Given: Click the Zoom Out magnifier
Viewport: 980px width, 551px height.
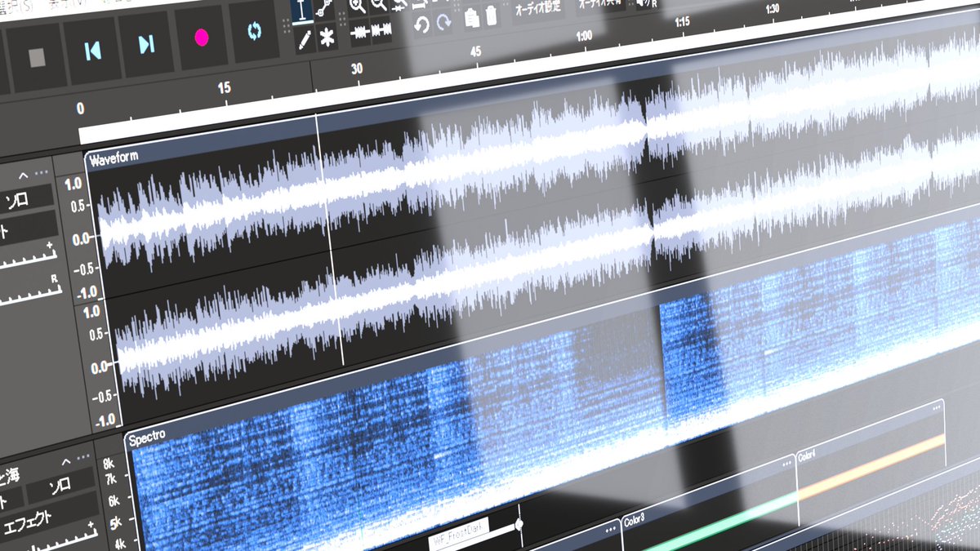Looking at the screenshot, I should pyautogui.click(x=378, y=5).
